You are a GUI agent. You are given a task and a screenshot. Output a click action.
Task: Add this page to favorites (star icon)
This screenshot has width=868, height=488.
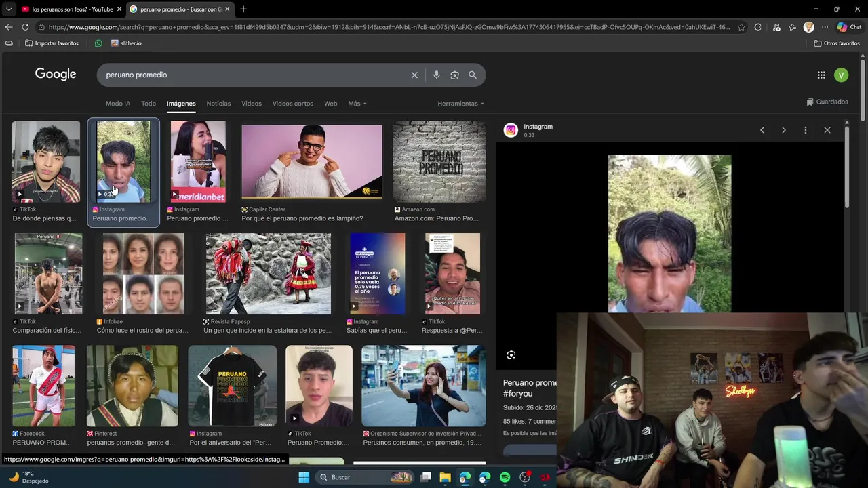pyautogui.click(x=741, y=27)
